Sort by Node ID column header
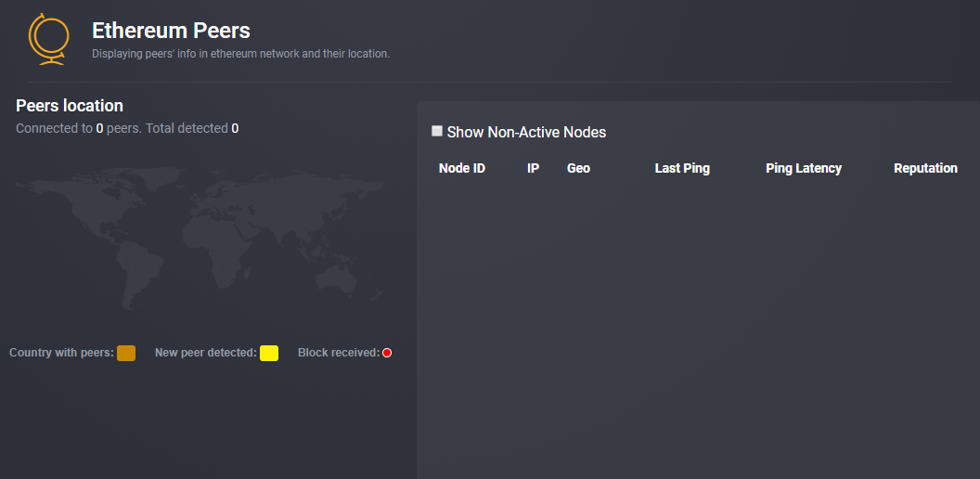 coord(462,168)
